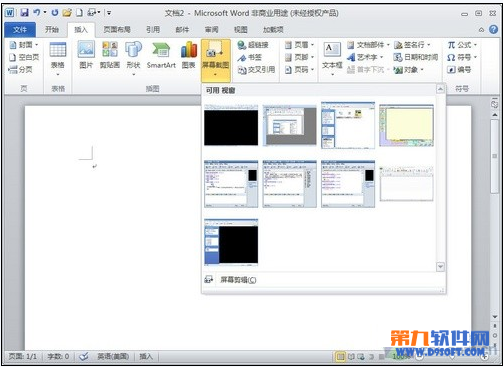The width and height of the screenshot is (503, 367).
Task: Click the Text Box (文本框) icon
Action: click(332, 59)
